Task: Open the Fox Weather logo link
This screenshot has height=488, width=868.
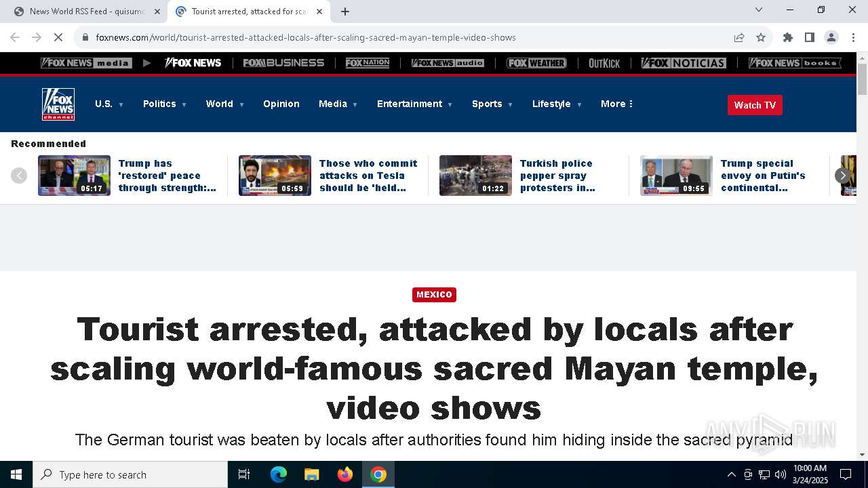Action: (x=536, y=63)
